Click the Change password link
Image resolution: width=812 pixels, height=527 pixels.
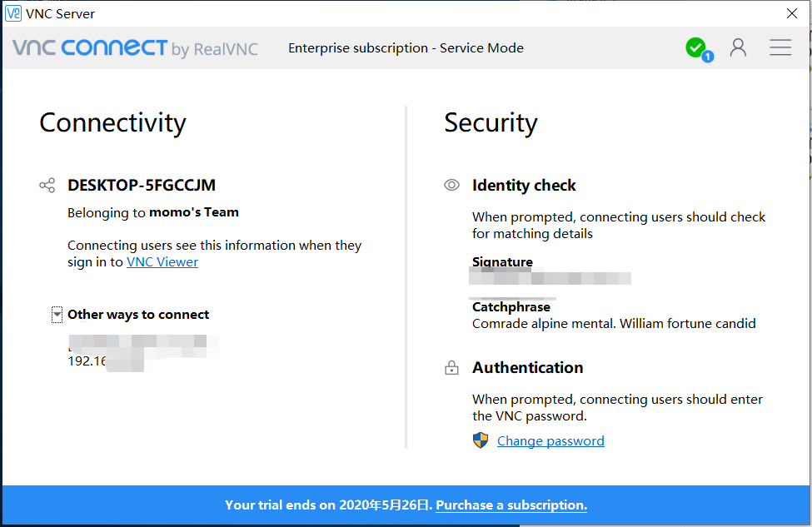[x=550, y=440]
